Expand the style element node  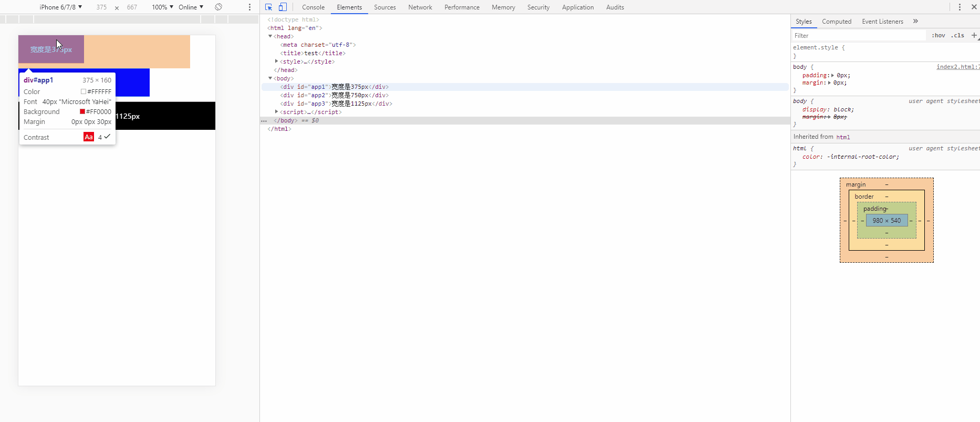(x=277, y=61)
